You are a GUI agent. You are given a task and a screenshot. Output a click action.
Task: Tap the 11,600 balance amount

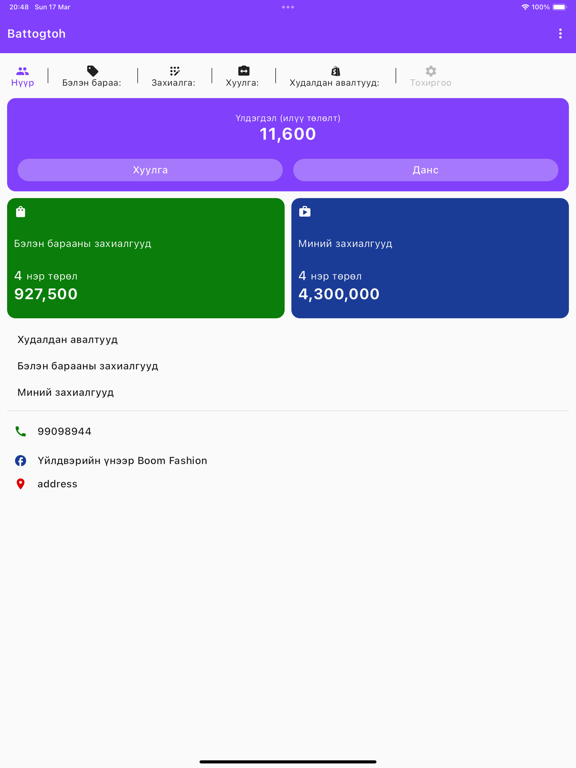click(288, 134)
